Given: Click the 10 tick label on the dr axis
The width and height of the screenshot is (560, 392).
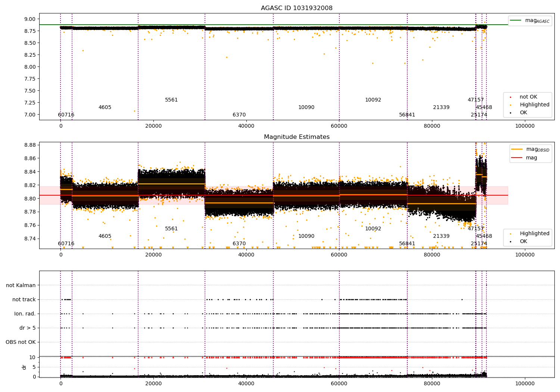Looking at the screenshot, I should [32, 357].
